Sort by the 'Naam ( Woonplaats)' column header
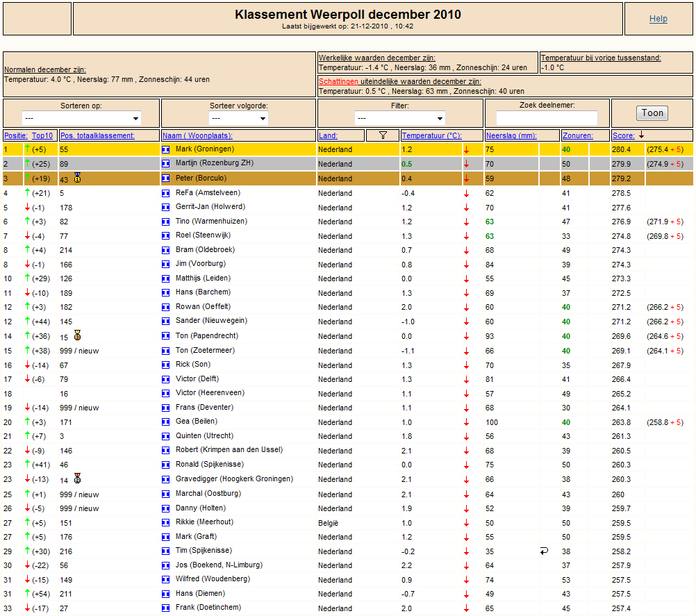 click(198, 135)
